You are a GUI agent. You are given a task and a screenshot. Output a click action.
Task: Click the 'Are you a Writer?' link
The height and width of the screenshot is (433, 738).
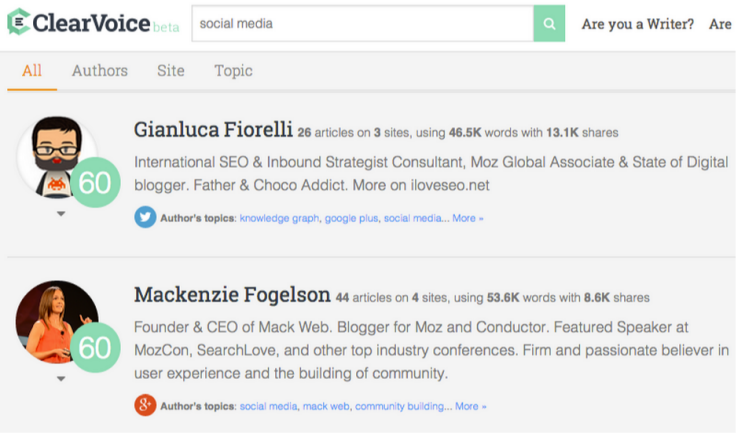pos(638,24)
